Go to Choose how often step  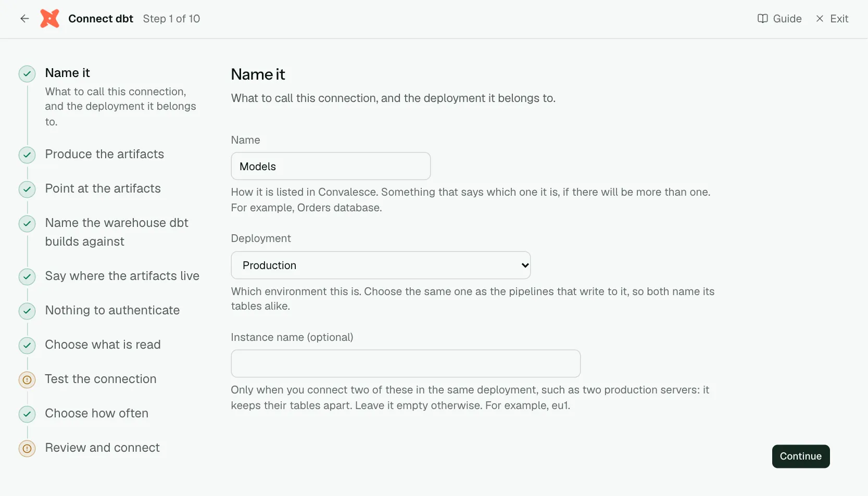97,413
